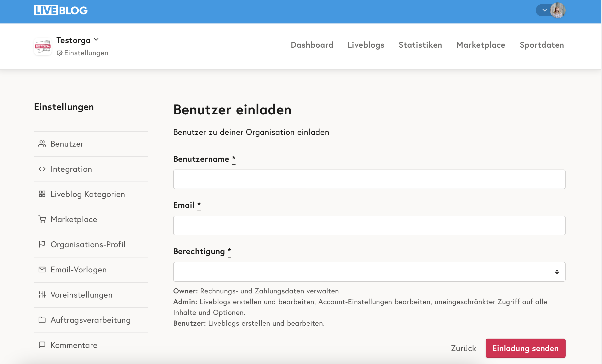Click the Auftragsverarbeitung folder icon
The width and height of the screenshot is (602, 364).
(42, 320)
